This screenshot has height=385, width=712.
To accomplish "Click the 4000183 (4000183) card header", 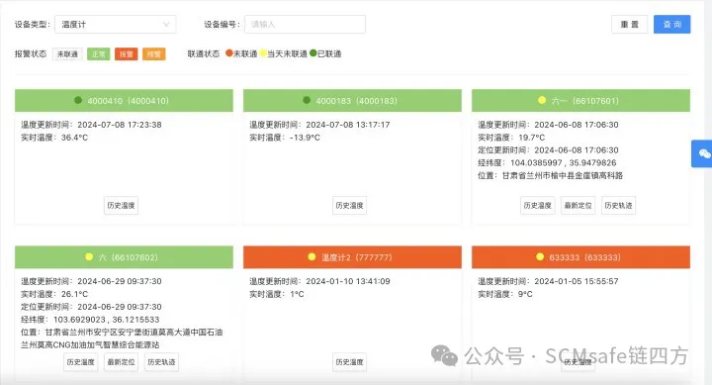I will (x=352, y=100).
